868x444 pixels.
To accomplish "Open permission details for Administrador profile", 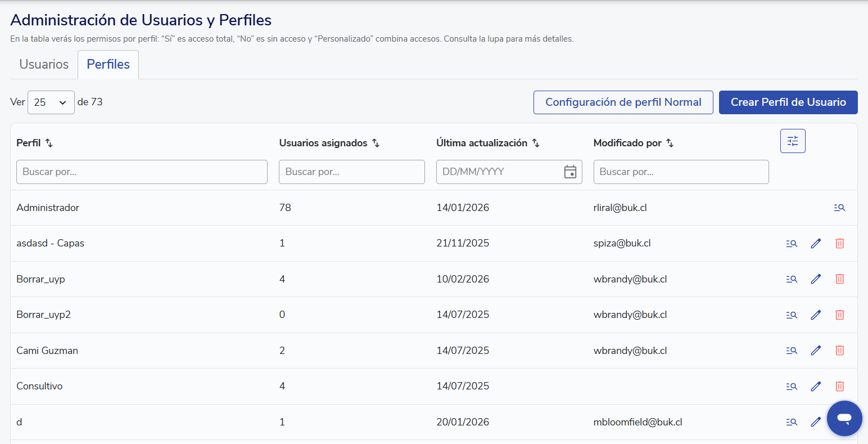I will pos(839,208).
